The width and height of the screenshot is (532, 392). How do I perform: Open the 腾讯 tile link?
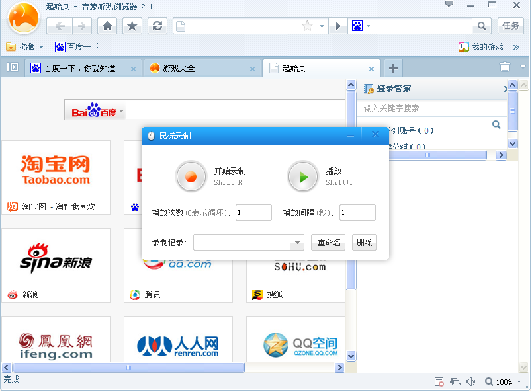pyautogui.click(x=152, y=295)
